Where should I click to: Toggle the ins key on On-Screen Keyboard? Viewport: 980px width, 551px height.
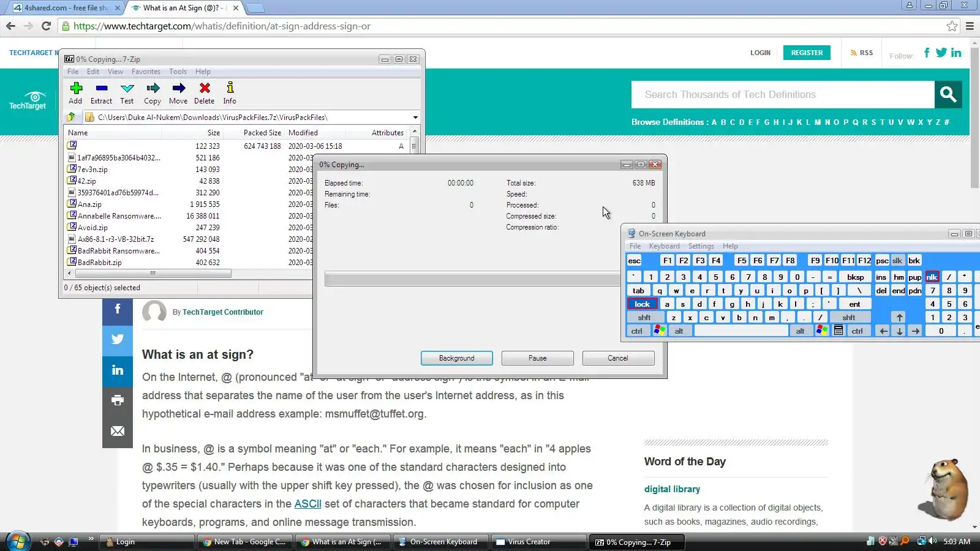point(881,277)
